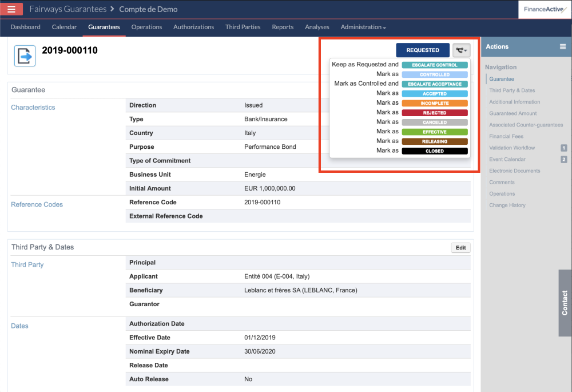This screenshot has height=392, width=572.
Task: Expand the Administration dropdown menu
Action: coord(363,27)
